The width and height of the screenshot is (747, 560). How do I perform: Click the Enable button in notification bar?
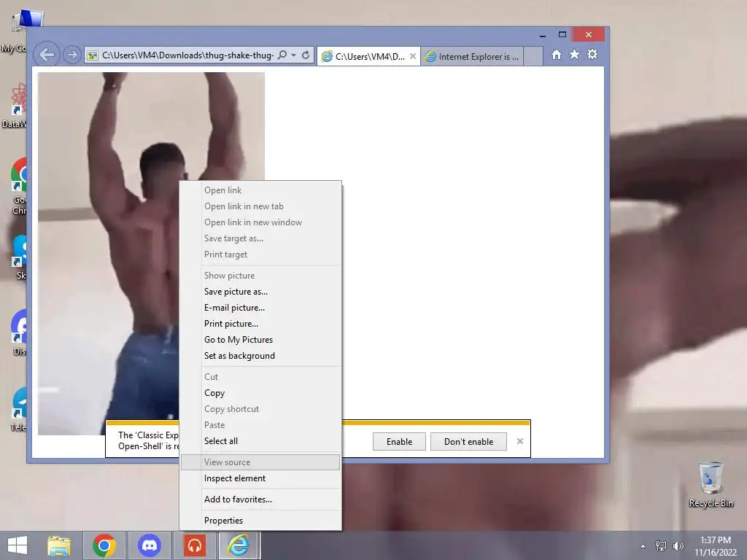[399, 441]
